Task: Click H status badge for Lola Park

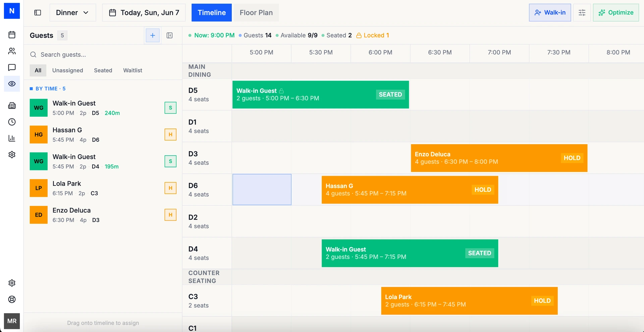Action: [170, 188]
